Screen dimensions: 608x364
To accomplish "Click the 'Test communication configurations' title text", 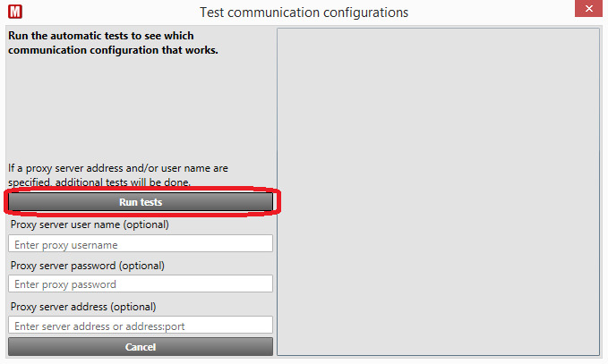I will click(304, 13).
